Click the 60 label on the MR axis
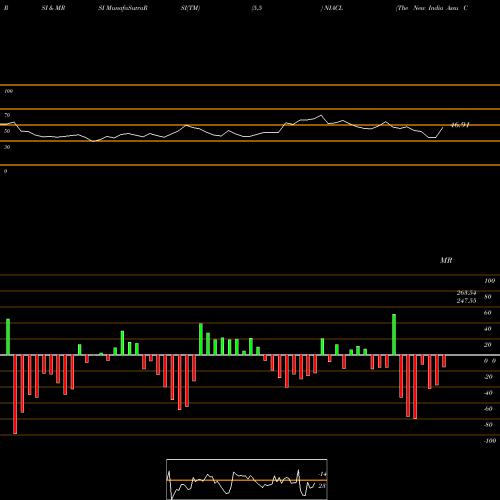 tap(488, 313)
